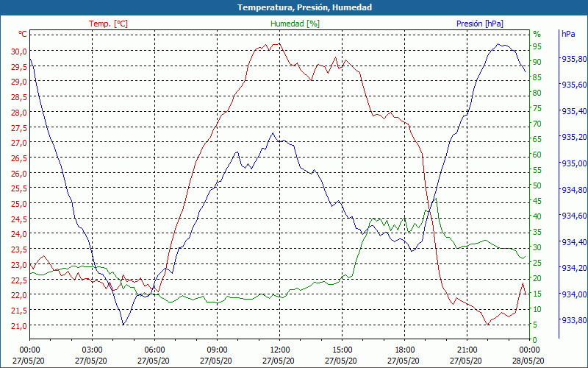Viewport: 588px width, 368px height.
Task: Click pressure axis value 934,60
Action: coord(573,216)
